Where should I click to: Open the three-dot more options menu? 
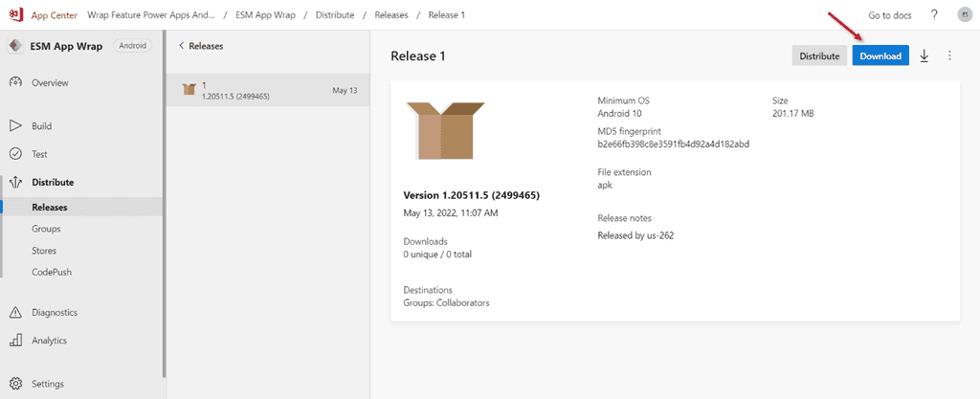click(950, 55)
